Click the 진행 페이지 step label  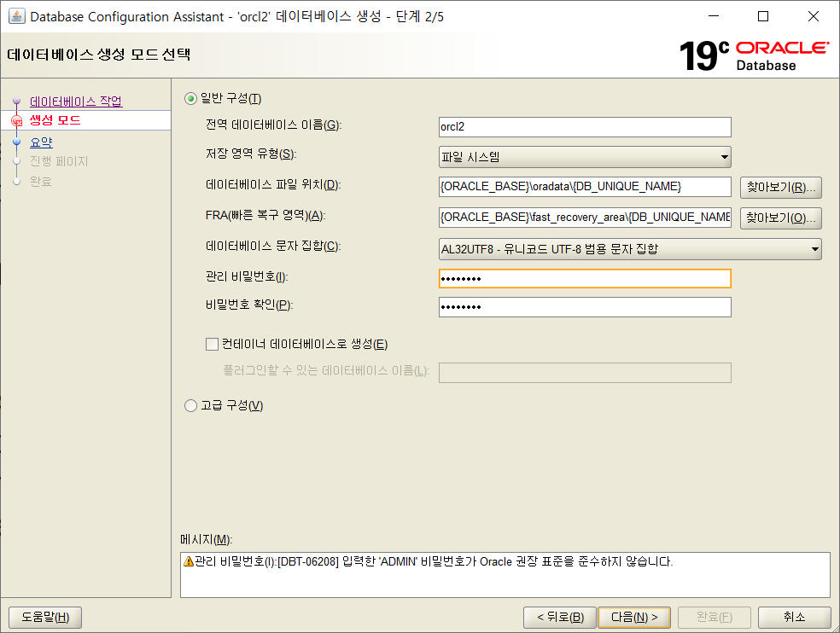[x=59, y=161]
